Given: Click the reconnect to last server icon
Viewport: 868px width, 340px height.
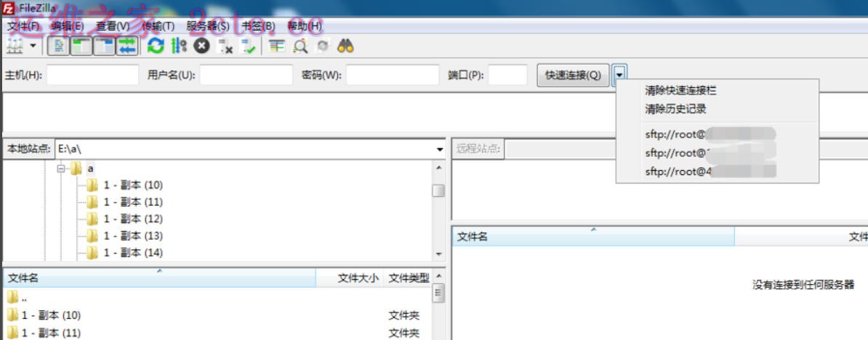Looking at the screenshot, I should click(248, 46).
